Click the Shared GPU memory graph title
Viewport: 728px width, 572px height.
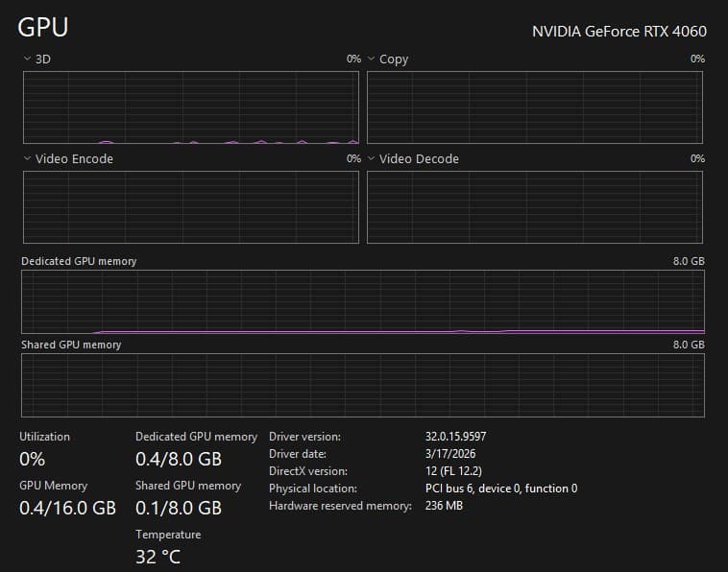pyautogui.click(x=71, y=345)
